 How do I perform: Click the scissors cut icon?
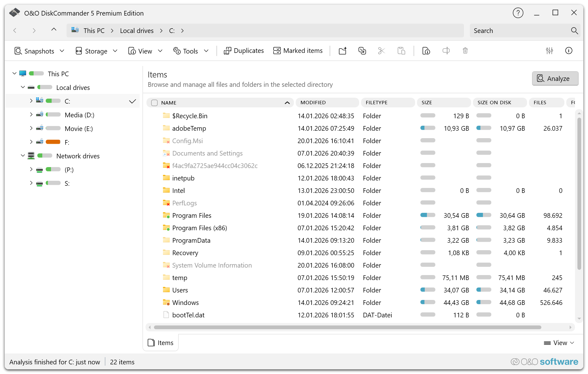pos(381,51)
